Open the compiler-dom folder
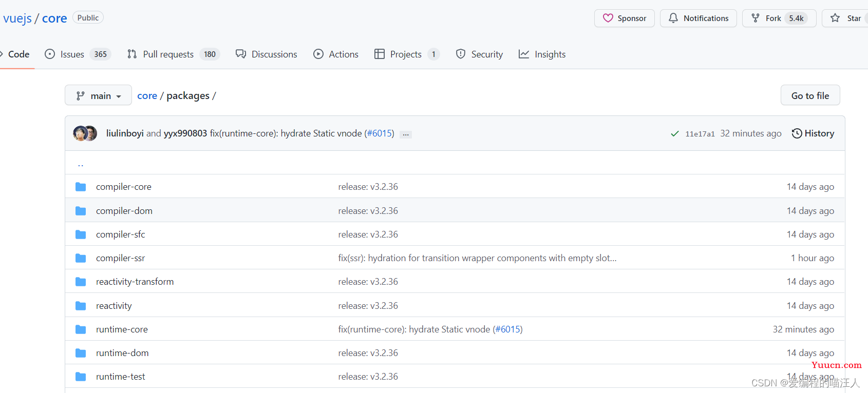Viewport: 868px width, 393px height. tap(124, 211)
